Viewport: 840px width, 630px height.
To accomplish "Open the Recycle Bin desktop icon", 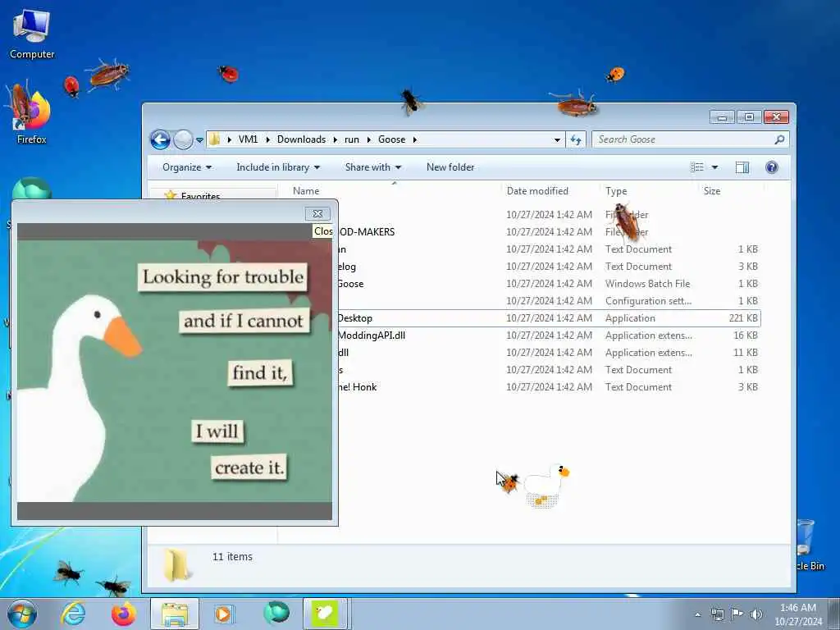I will pyautogui.click(x=810, y=545).
